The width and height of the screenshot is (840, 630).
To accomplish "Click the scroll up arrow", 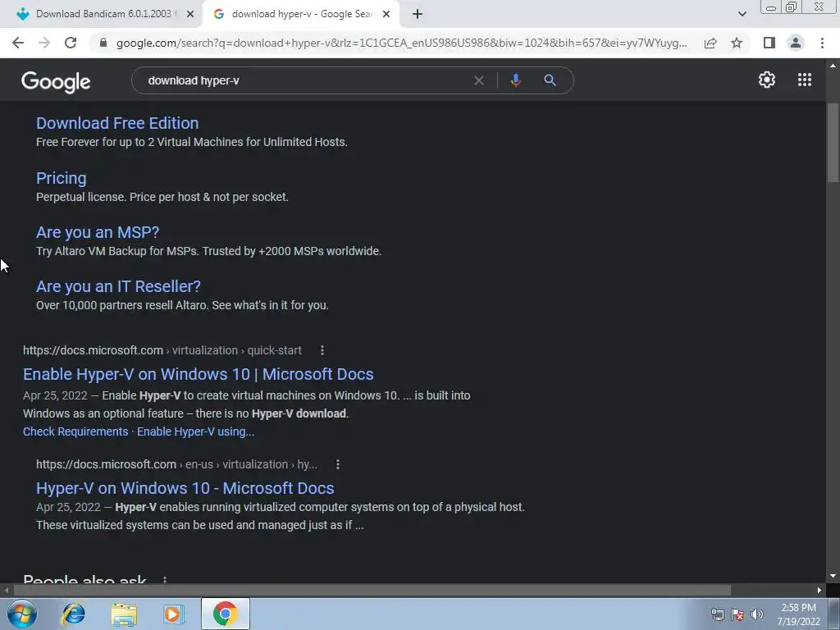I will click(833, 66).
